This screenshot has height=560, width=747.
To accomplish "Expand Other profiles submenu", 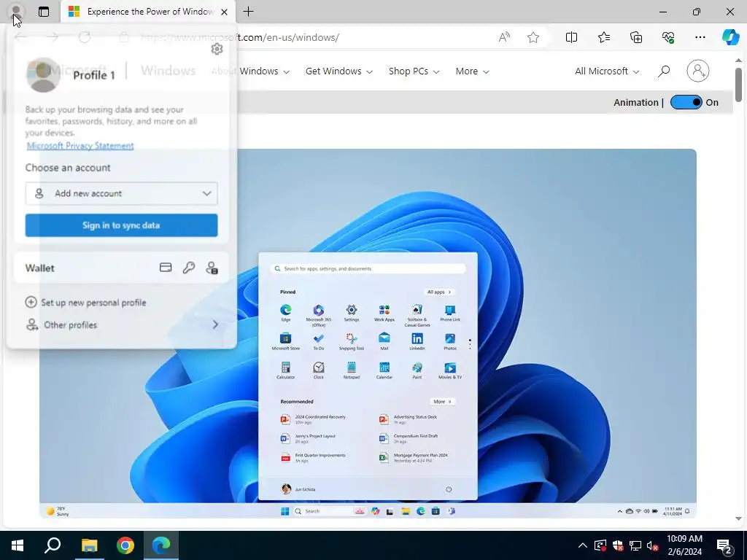I will point(122,324).
